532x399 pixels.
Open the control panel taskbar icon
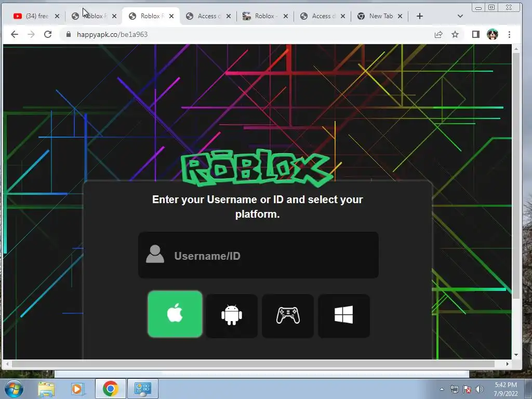coord(142,389)
